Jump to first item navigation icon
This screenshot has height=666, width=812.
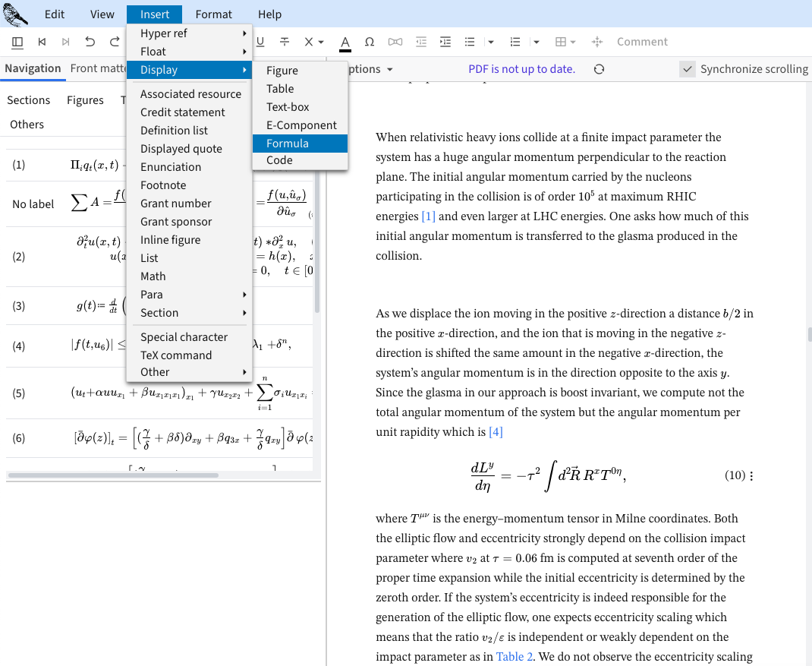42,42
